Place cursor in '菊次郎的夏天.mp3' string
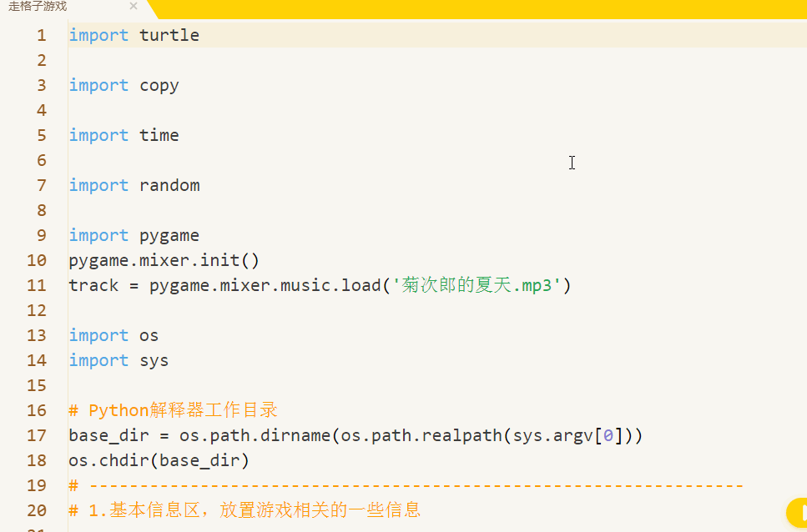This screenshot has height=532, width=807. point(477,285)
